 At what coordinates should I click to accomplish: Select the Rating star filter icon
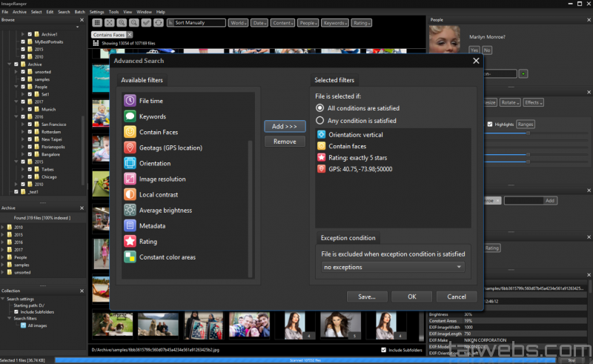pos(130,241)
